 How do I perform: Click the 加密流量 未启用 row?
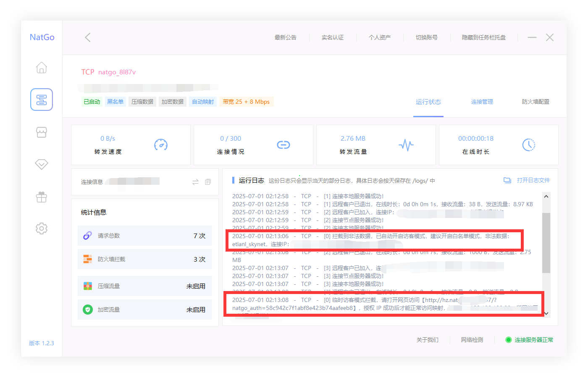click(x=145, y=310)
